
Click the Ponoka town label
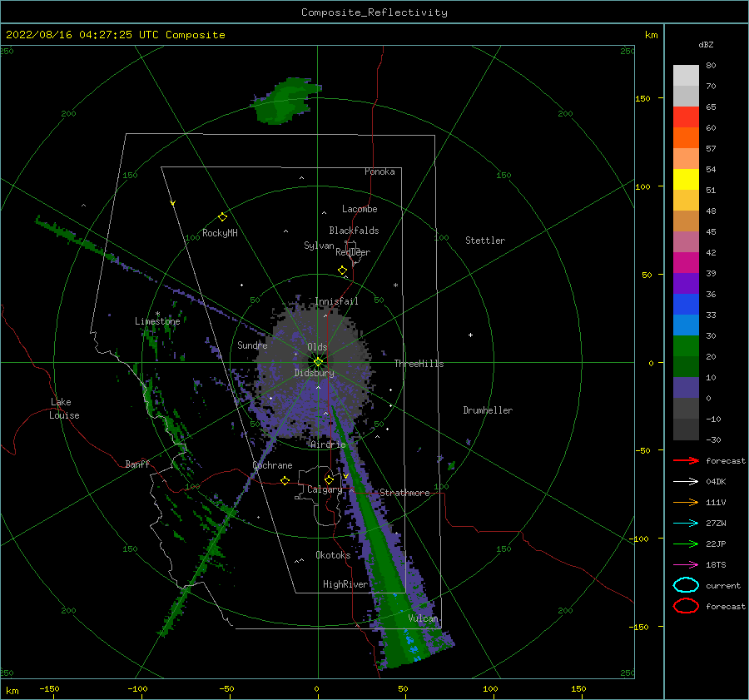[x=379, y=171]
